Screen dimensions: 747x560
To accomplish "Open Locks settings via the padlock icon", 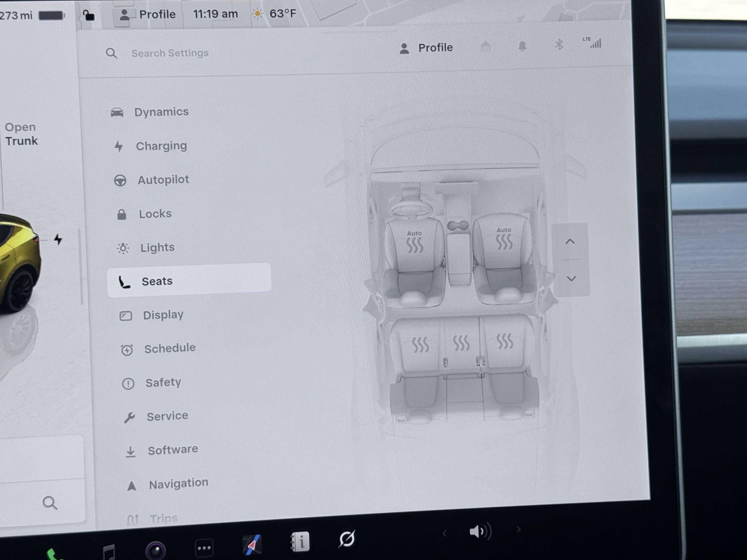I will pyautogui.click(x=122, y=213).
